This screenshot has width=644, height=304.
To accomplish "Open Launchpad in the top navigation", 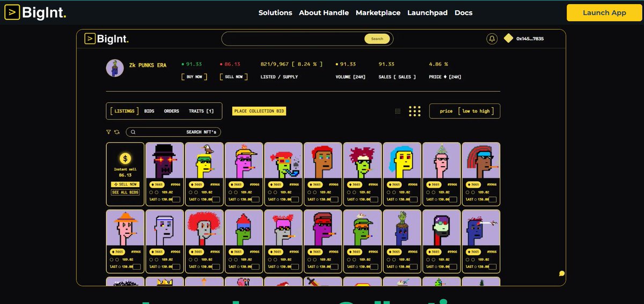I will 427,12.
